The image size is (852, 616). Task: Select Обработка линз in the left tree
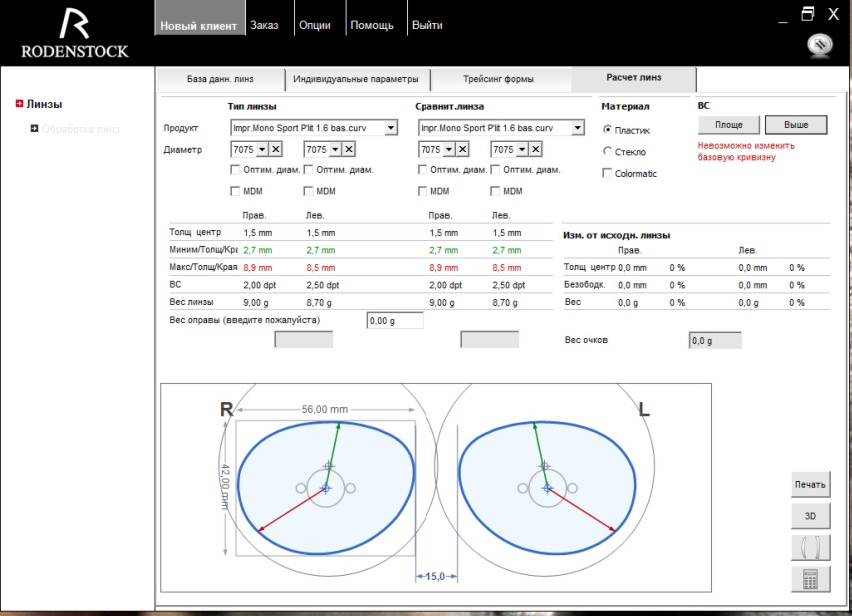point(81,129)
